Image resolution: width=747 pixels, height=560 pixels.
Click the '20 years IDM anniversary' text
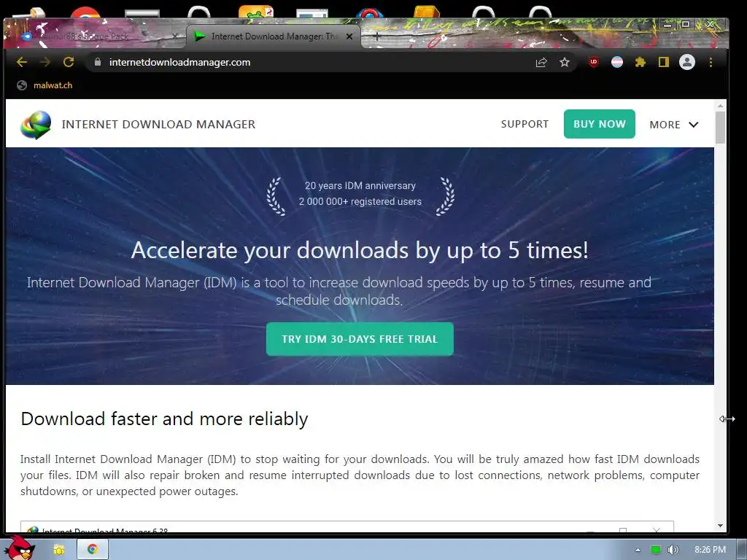coord(360,186)
